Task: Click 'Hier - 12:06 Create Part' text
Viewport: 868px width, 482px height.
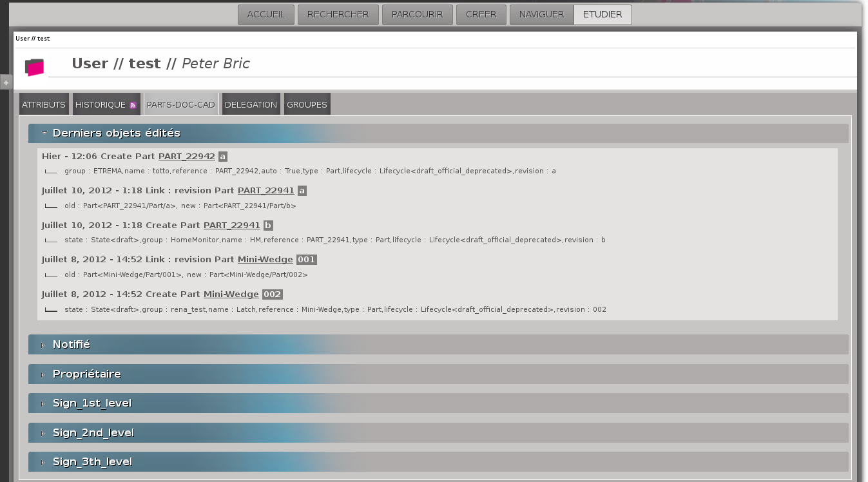Action: 99,157
